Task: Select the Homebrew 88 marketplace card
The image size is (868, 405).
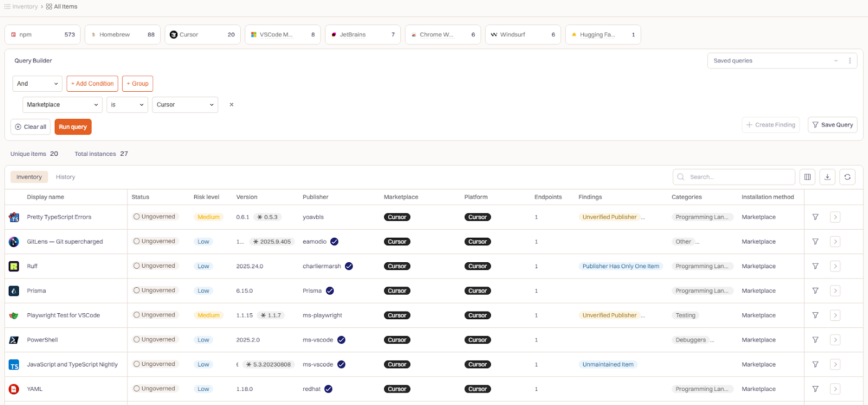Action: [123, 35]
